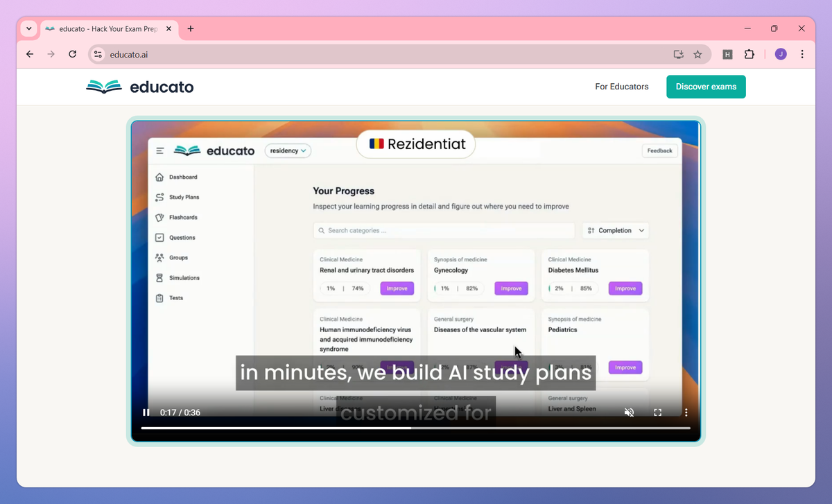
Task: Pause or play the video
Action: 146,412
